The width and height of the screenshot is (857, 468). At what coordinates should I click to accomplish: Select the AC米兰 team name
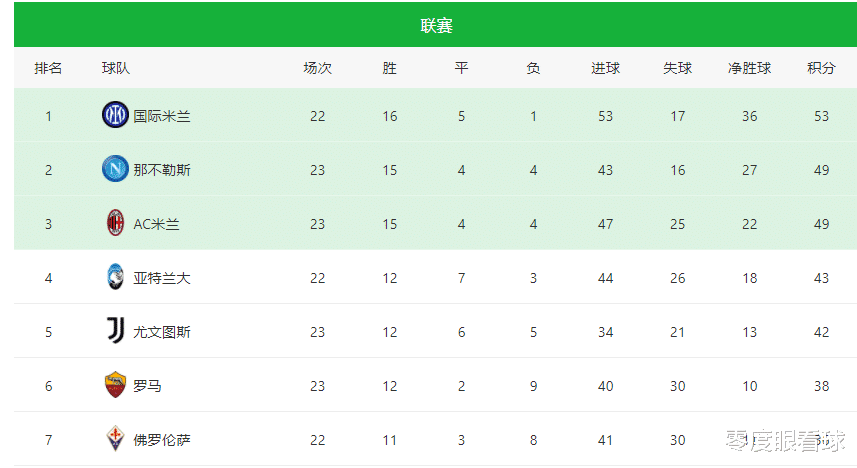coord(156,224)
